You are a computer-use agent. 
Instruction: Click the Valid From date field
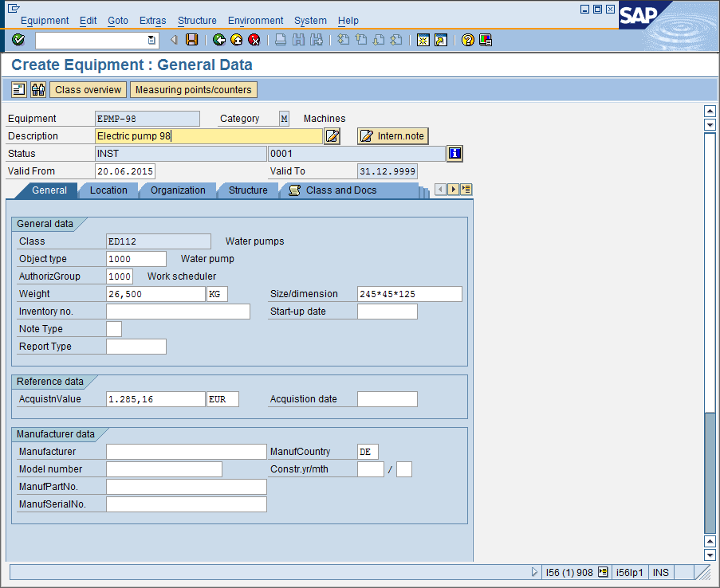(125, 171)
